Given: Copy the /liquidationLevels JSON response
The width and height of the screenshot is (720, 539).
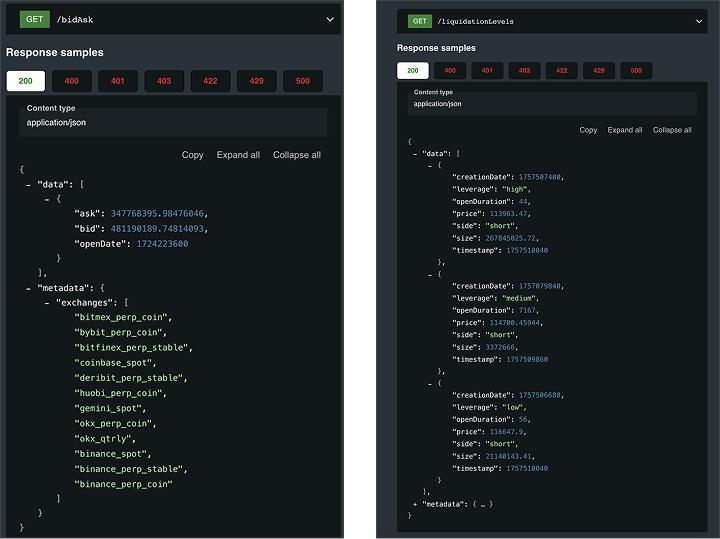Looking at the screenshot, I should click(588, 130).
